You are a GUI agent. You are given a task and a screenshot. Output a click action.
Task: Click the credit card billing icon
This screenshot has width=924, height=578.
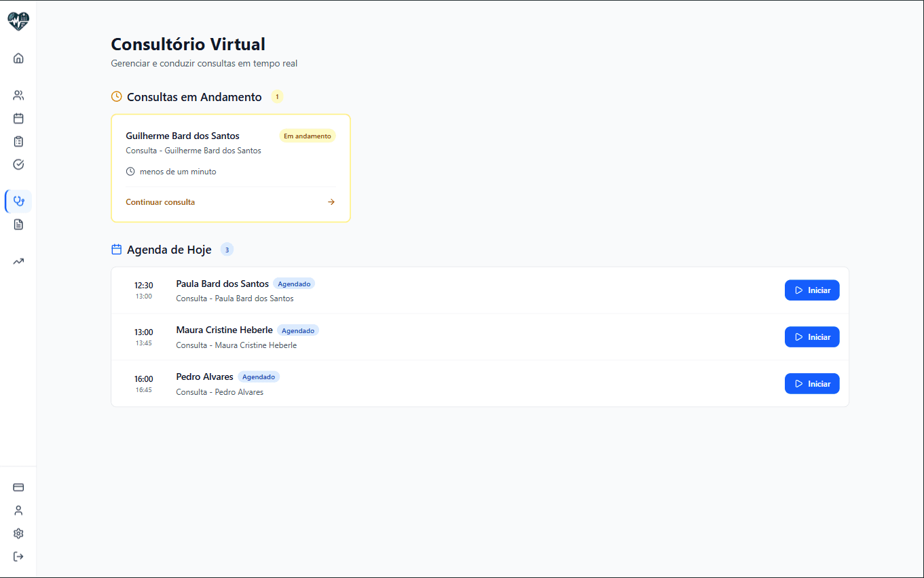point(18,487)
